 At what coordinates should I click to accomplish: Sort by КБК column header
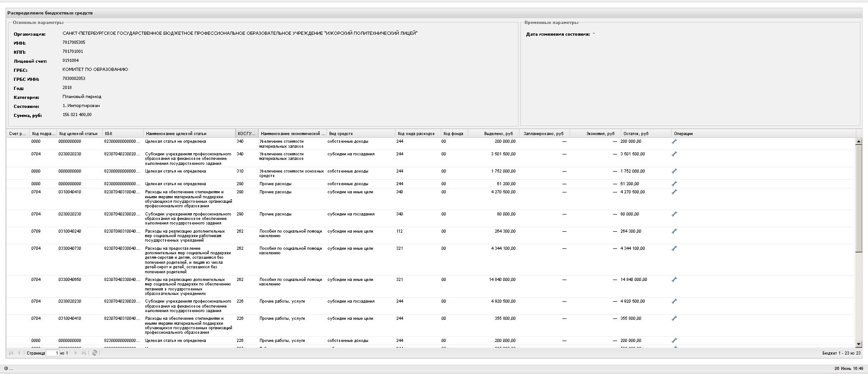pyautogui.click(x=123, y=134)
